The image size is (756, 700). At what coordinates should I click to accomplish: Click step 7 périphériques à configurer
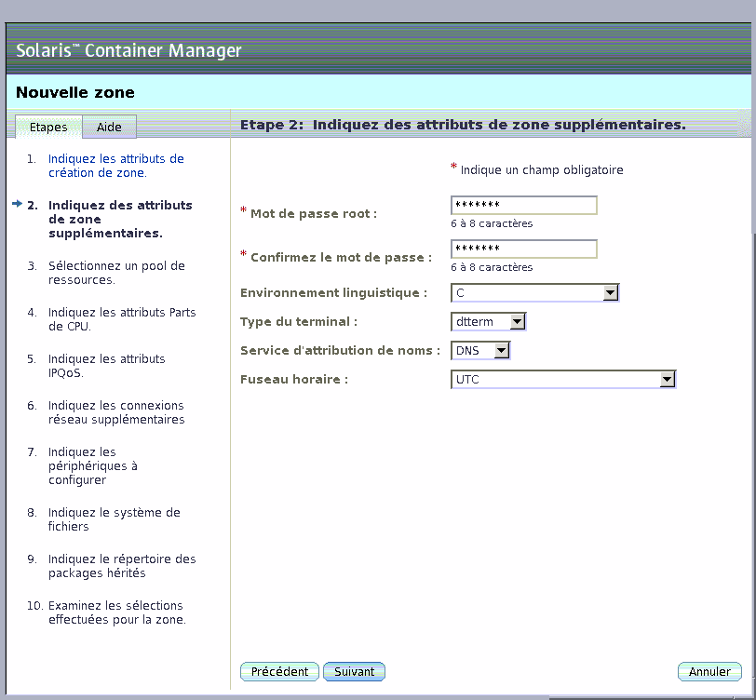(93, 465)
